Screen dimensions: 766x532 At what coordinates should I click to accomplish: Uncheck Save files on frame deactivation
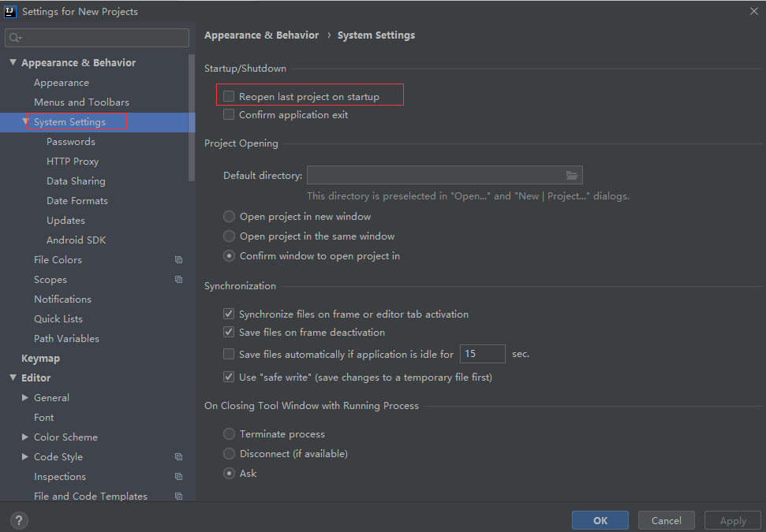pyautogui.click(x=228, y=333)
